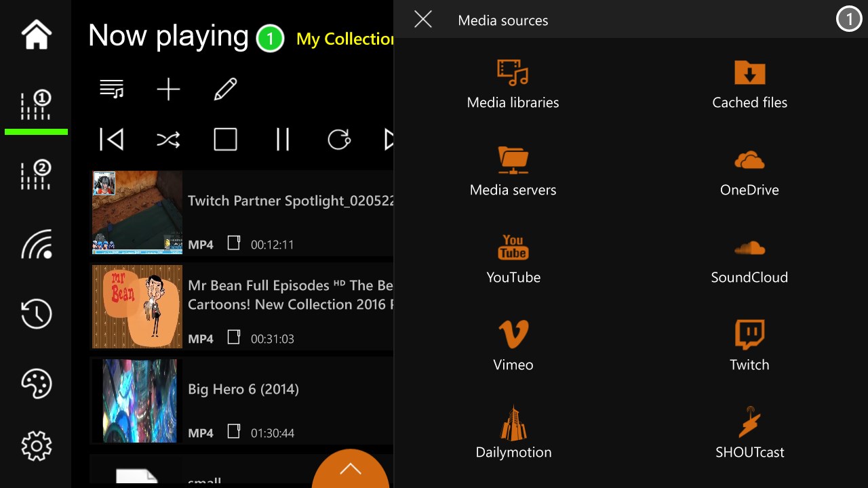Stop playback
Viewport: 868px width, 488px height.
(225, 140)
